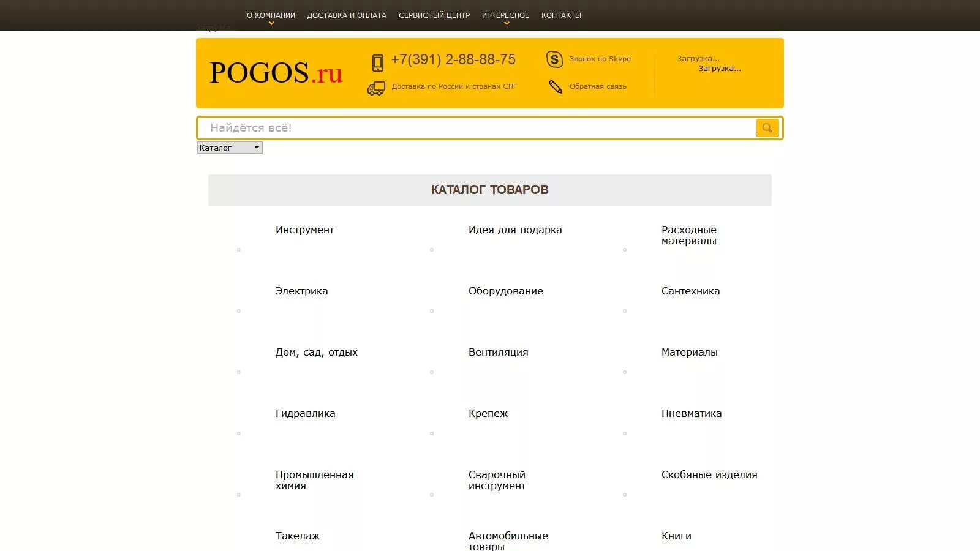Click the phone number +7(391) 2-88-88-75

click(x=453, y=59)
